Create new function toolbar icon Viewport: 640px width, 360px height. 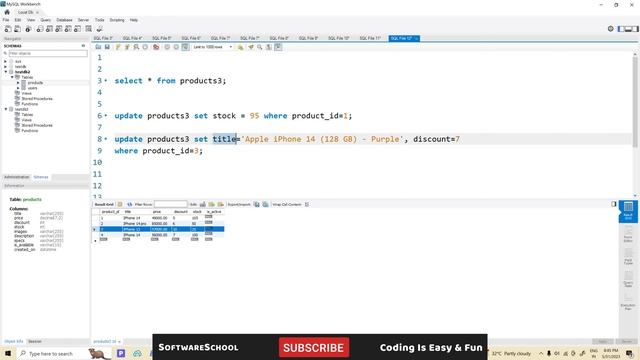tap(78, 29)
